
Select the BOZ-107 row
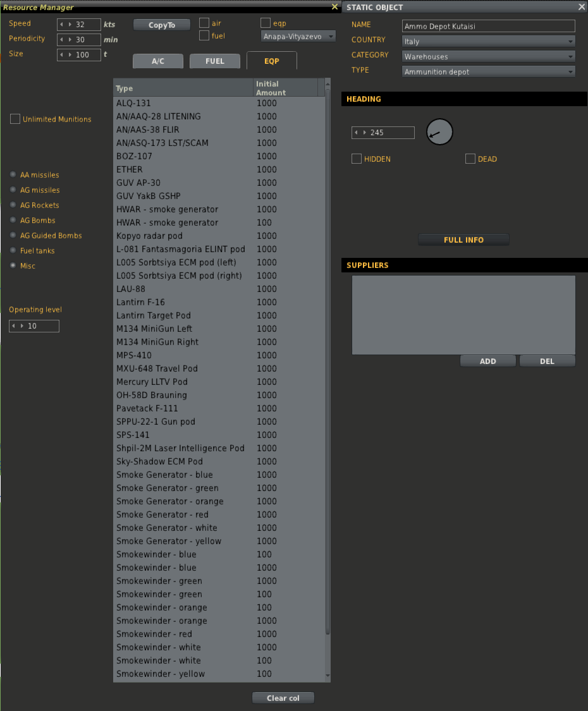pos(219,156)
